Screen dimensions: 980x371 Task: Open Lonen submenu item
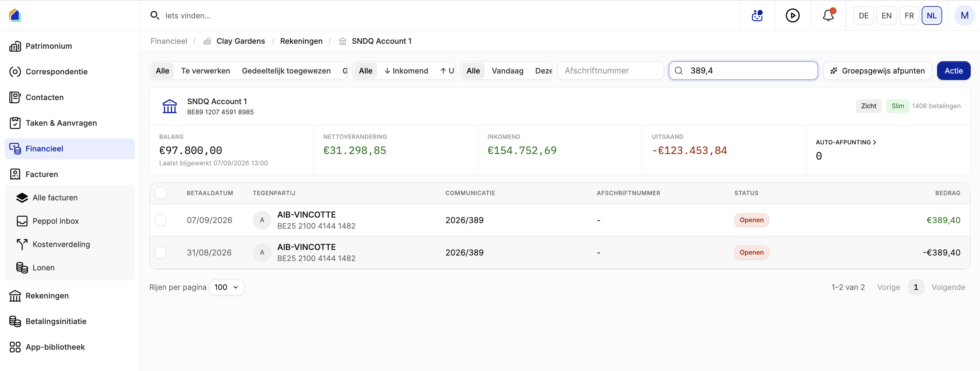[x=70, y=268]
